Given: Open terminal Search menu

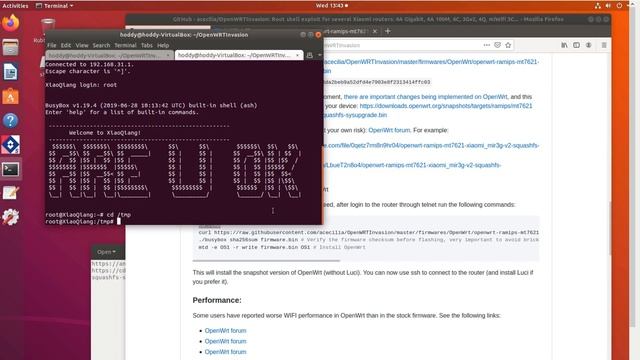Looking at the screenshot, I should pos(101,45).
